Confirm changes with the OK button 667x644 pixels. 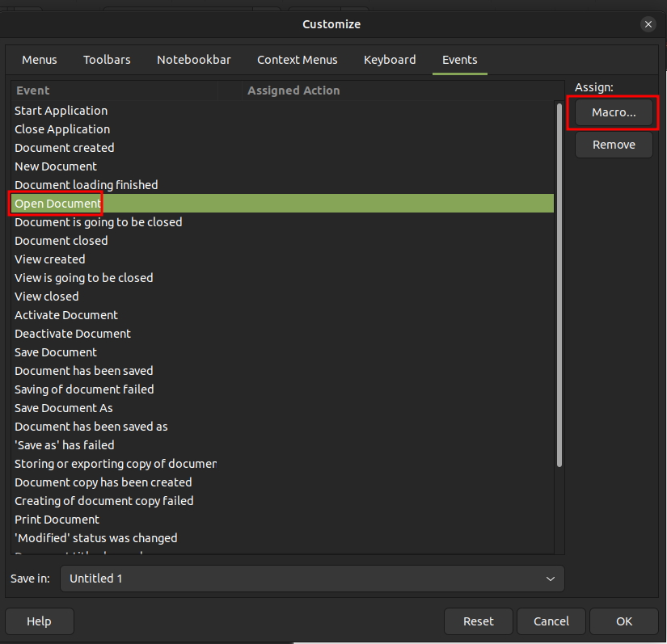pyautogui.click(x=623, y=621)
